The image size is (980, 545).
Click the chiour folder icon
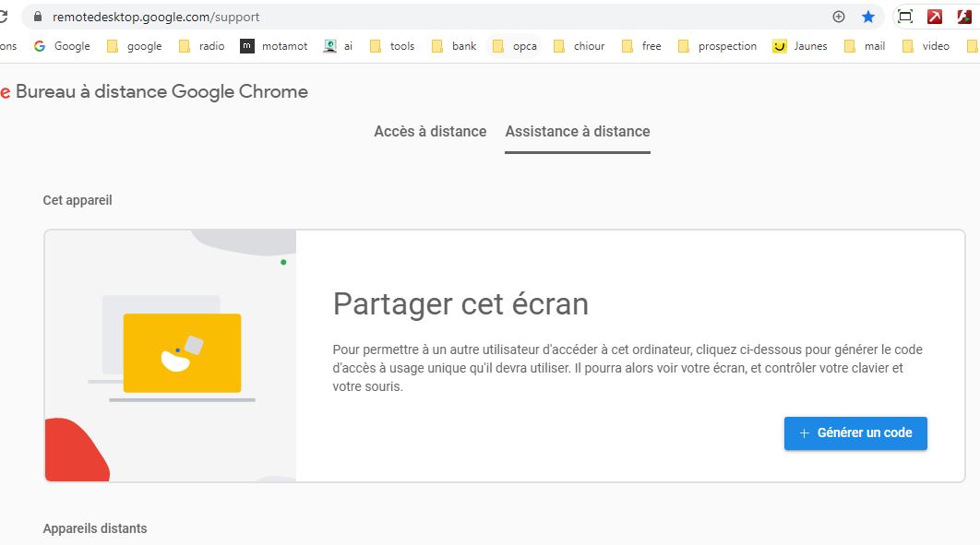click(x=559, y=46)
